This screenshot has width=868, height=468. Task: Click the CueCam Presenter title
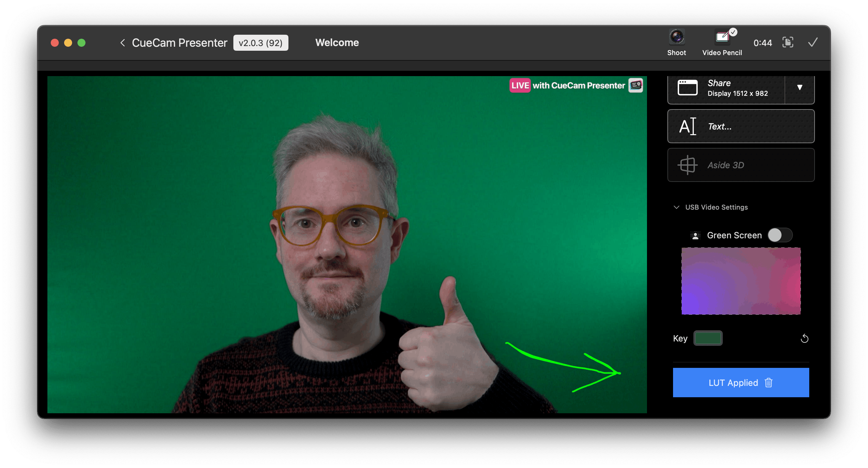pos(180,43)
